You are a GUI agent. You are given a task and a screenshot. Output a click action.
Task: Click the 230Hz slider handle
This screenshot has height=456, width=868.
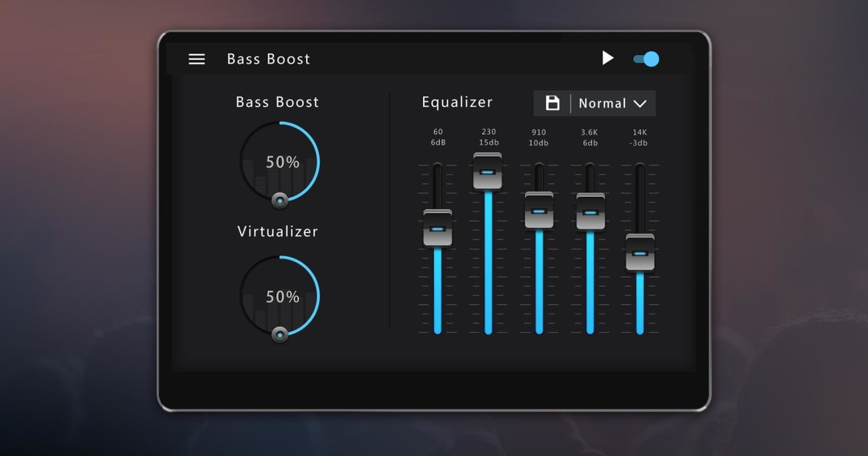(488, 174)
